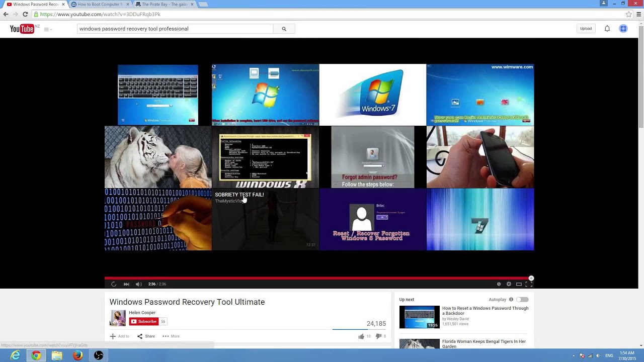Launch Firefox from the taskbar
Viewport: 644px width, 362px height.
tap(77, 355)
